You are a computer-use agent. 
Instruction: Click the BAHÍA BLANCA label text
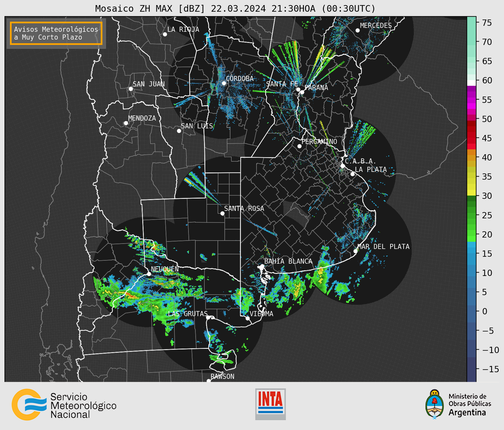(288, 261)
